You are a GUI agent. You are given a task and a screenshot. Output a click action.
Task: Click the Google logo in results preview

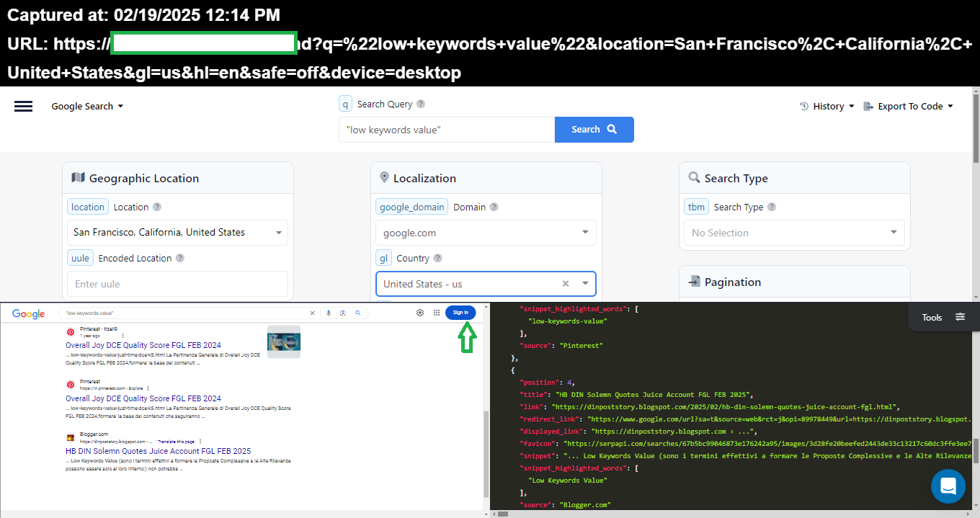(29, 314)
